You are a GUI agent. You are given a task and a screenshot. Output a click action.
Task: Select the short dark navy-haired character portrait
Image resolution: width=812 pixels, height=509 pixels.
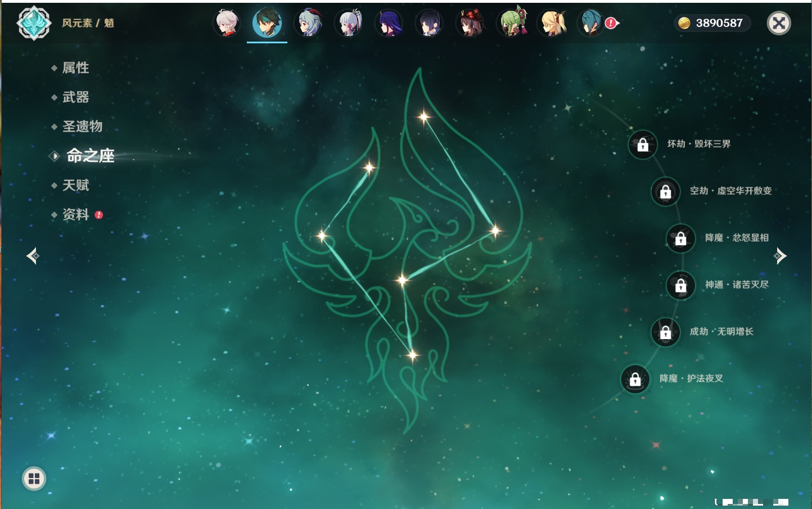(430, 23)
